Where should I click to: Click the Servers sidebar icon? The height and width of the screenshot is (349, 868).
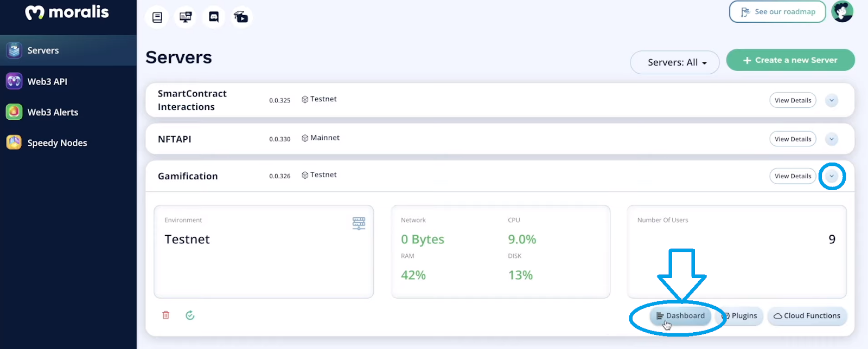(14, 50)
